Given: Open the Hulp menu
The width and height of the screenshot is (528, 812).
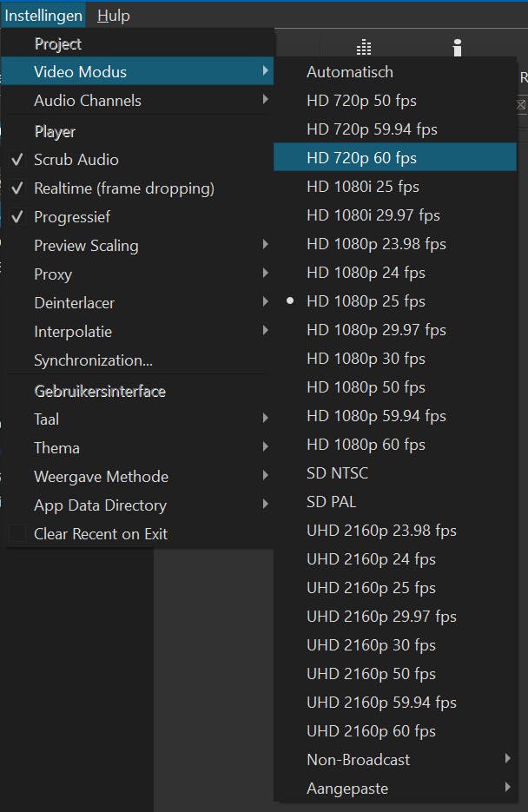Looking at the screenshot, I should pyautogui.click(x=114, y=16).
